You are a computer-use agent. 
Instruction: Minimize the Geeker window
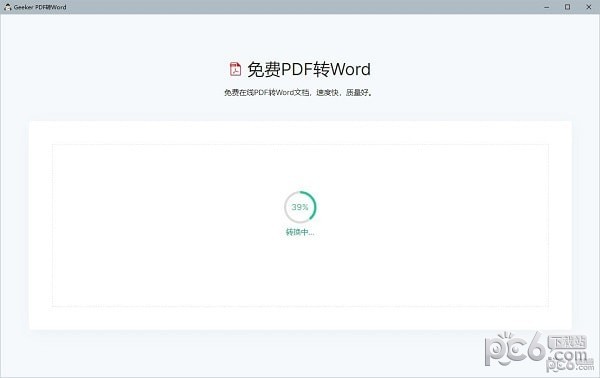point(547,7)
